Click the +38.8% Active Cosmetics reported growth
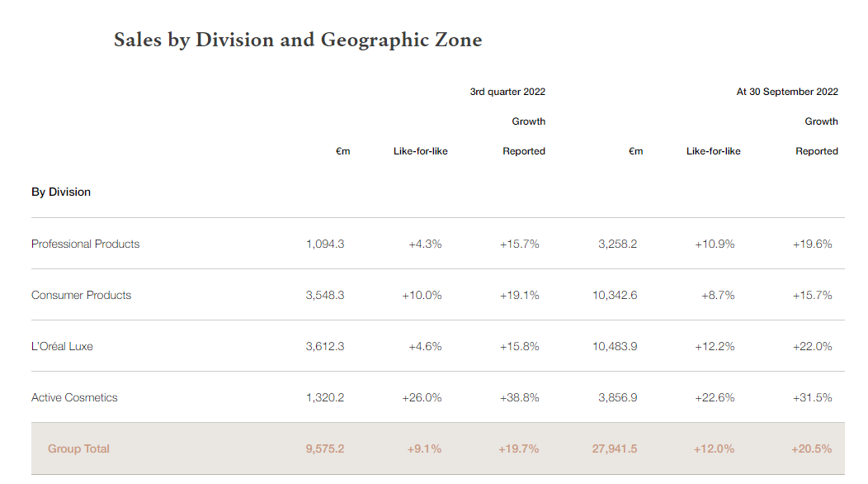The width and height of the screenshot is (868, 484). tap(519, 397)
